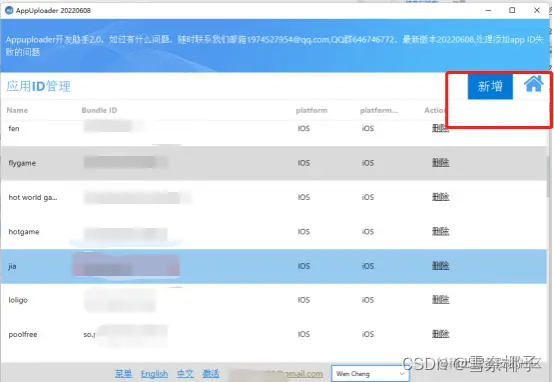The width and height of the screenshot is (554, 382).
Task: Click the 激活 activation link
Action: [211, 374]
